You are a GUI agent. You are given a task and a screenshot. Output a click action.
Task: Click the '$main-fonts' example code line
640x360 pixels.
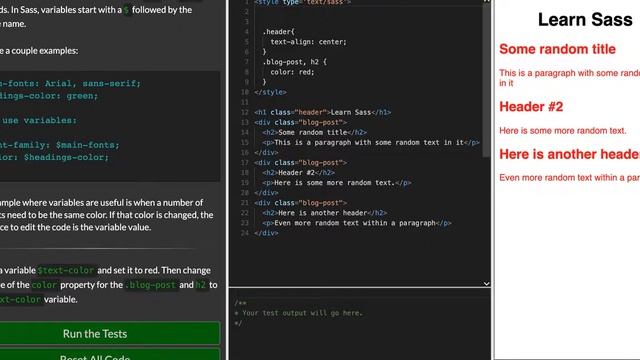pyautogui.click(x=60, y=145)
